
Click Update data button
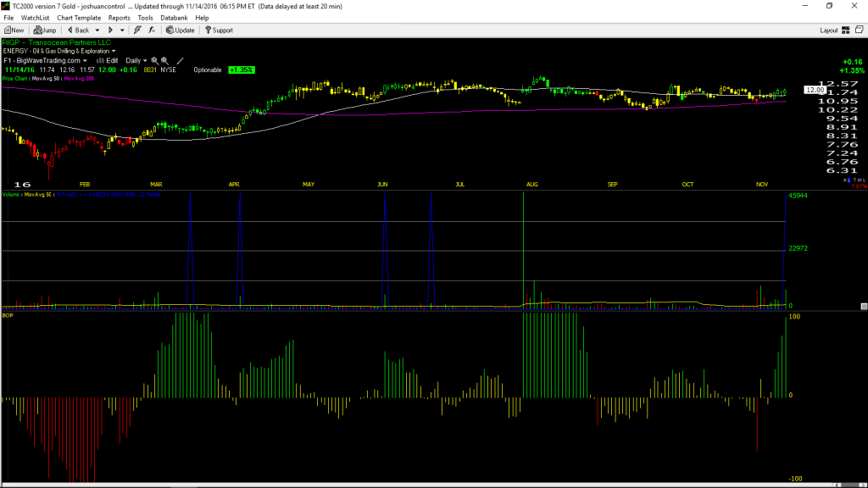pos(181,30)
